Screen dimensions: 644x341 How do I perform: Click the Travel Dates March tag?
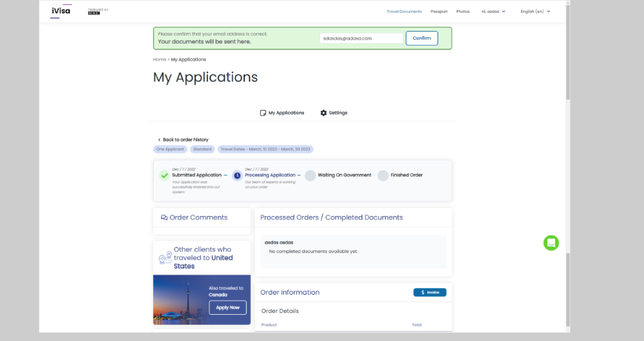pyautogui.click(x=266, y=149)
